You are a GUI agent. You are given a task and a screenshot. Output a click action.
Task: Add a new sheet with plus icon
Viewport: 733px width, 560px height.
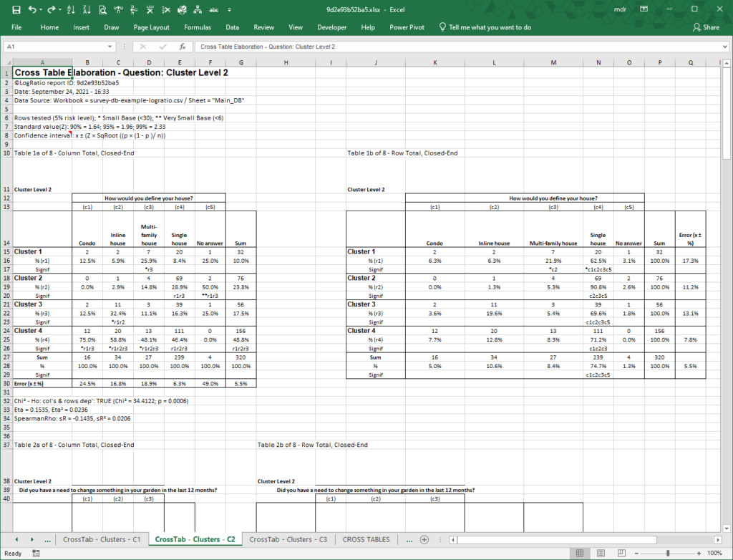click(x=424, y=539)
